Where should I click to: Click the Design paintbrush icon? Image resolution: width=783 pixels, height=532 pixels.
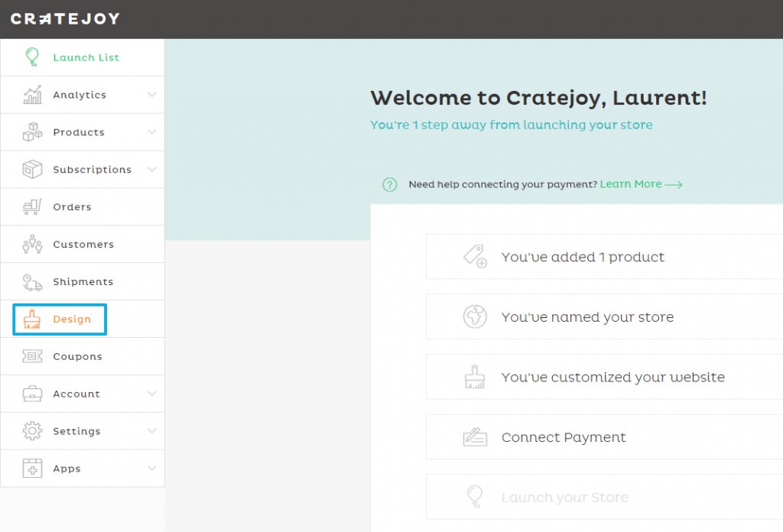coord(31,319)
